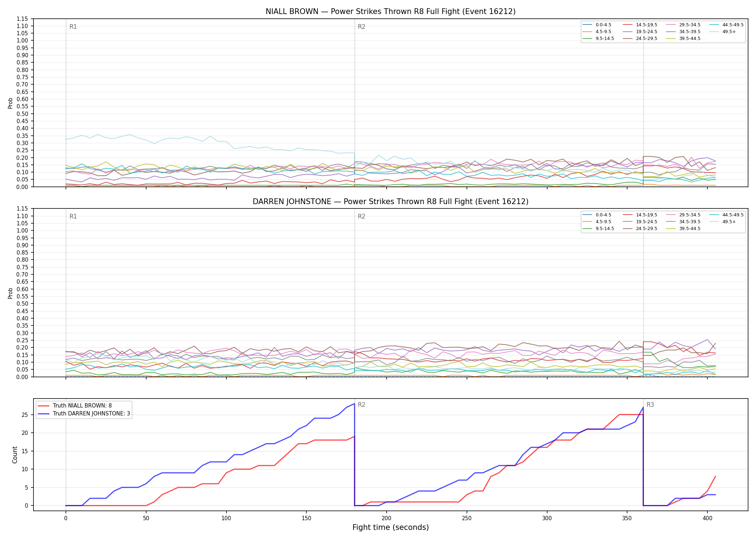Click the 'Truth NIALL BROWN: 8' legend entry
The width and height of the screenshot is (756, 540).
[x=75, y=406]
